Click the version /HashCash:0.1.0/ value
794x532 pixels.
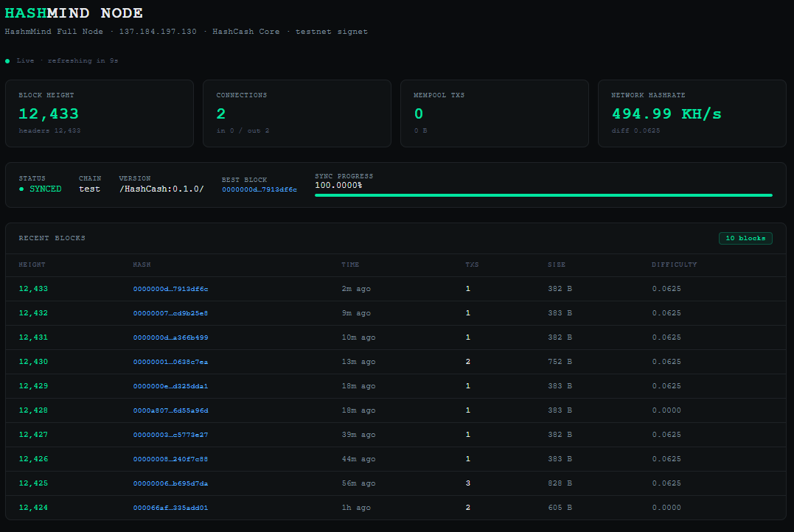161,189
